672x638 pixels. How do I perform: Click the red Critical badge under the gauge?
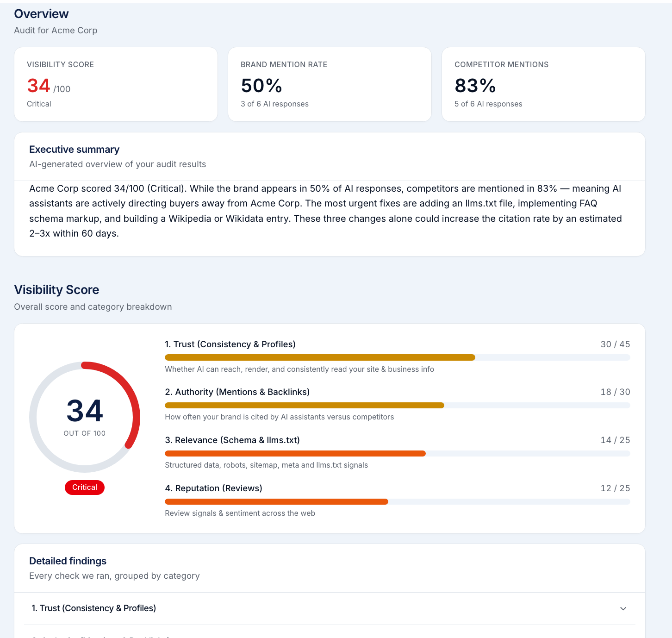pos(85,488)
